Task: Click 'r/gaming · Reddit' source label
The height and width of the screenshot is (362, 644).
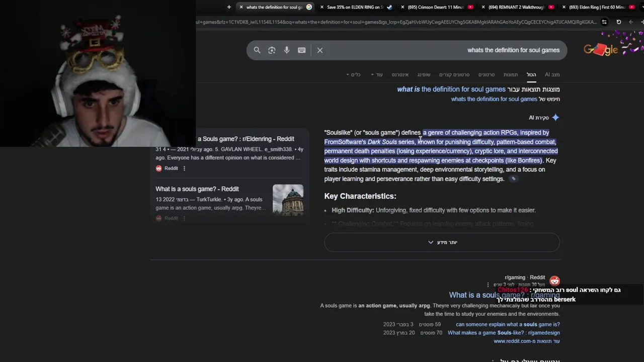Action: (x=525, y=278)
